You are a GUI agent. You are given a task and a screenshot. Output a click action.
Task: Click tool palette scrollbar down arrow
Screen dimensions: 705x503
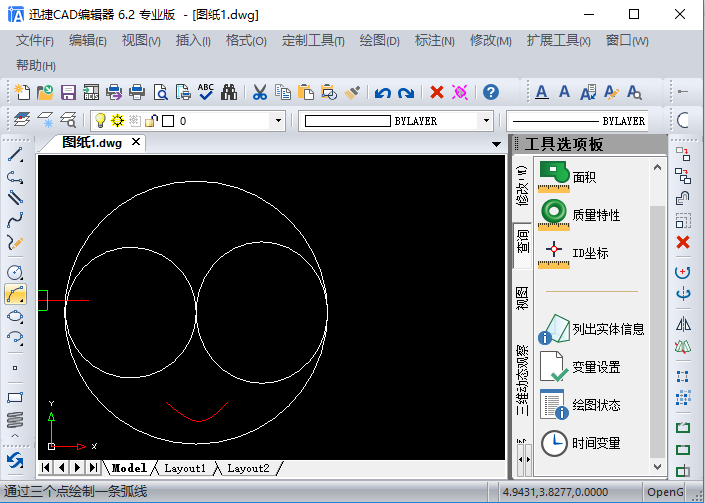tap(657, 467)
